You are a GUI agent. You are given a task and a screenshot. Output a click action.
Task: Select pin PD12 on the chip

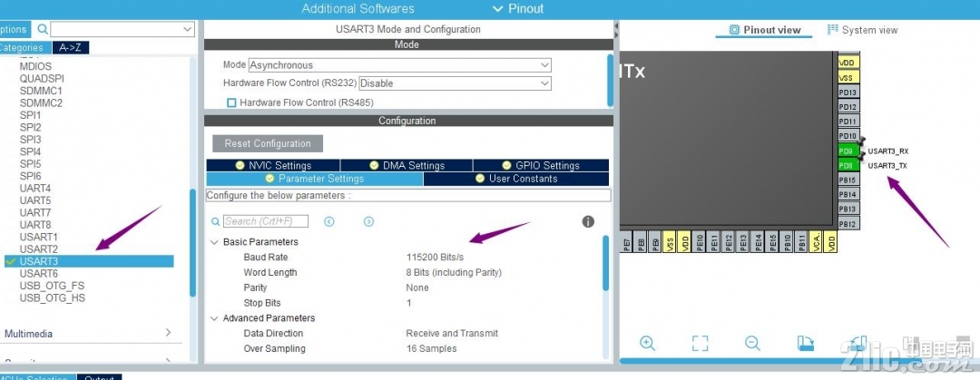[x=848, y=107]
